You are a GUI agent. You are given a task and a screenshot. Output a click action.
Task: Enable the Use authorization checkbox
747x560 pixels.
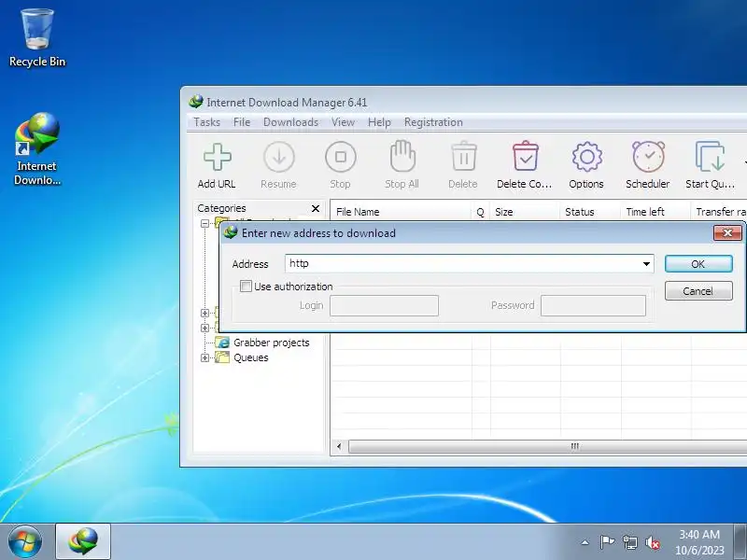pyautogui.click(x=246, y=287)
